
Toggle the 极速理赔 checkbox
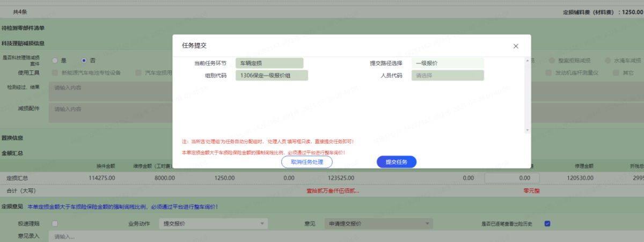point(71,224)
